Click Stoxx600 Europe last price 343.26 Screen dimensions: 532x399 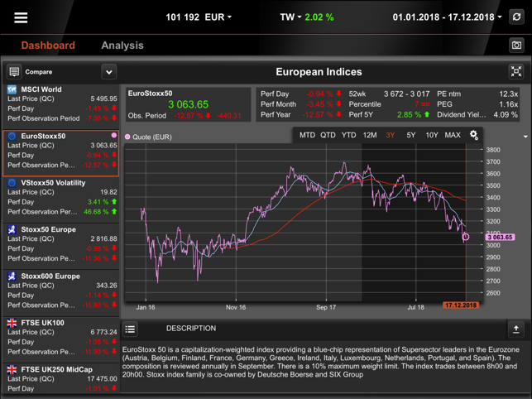tap(107, 286)
